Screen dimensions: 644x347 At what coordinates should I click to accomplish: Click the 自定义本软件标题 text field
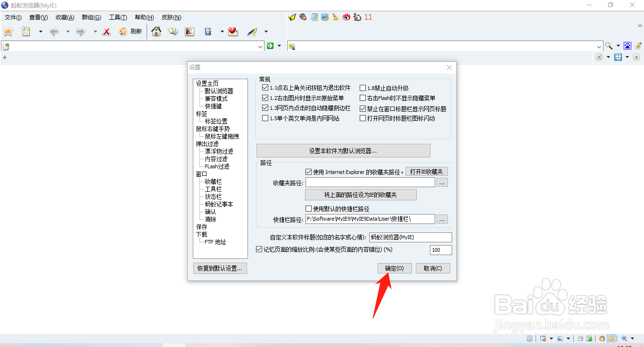(x=410, y=237)
